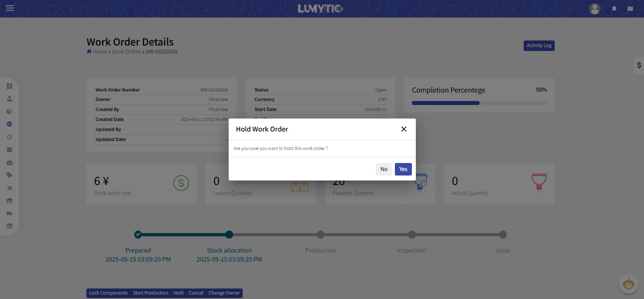Screen dimensions: 644x299
Task: Open the price tag sidebar icon
Action: [9, 175]
